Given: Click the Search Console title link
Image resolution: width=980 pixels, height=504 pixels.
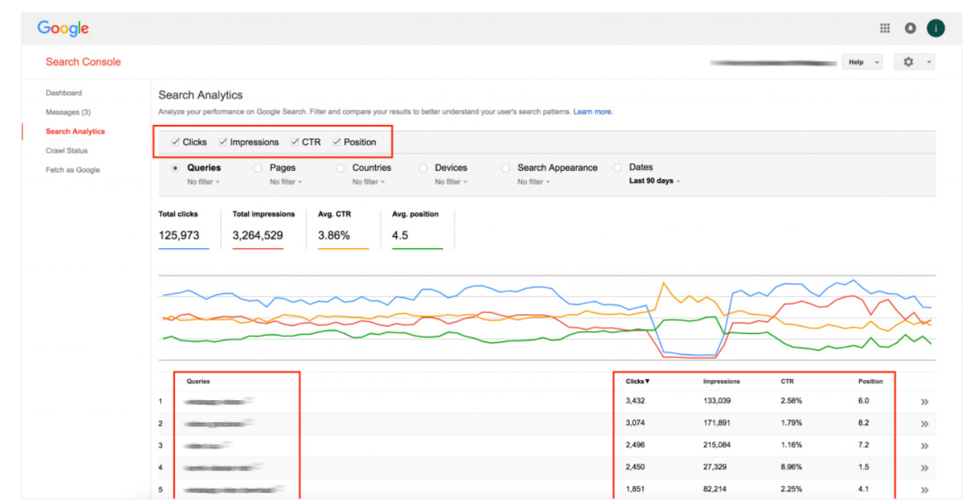Looking at the screenshot, I should (83, 62).
